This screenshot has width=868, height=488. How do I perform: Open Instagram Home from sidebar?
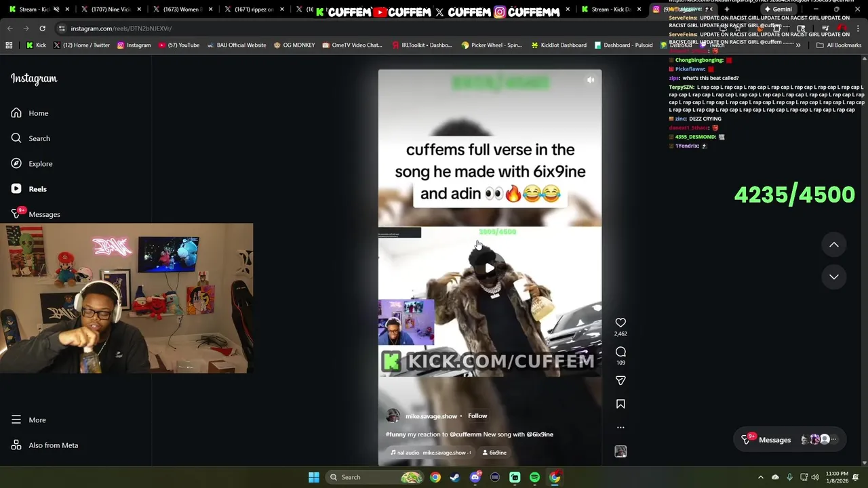pos(30,113)
